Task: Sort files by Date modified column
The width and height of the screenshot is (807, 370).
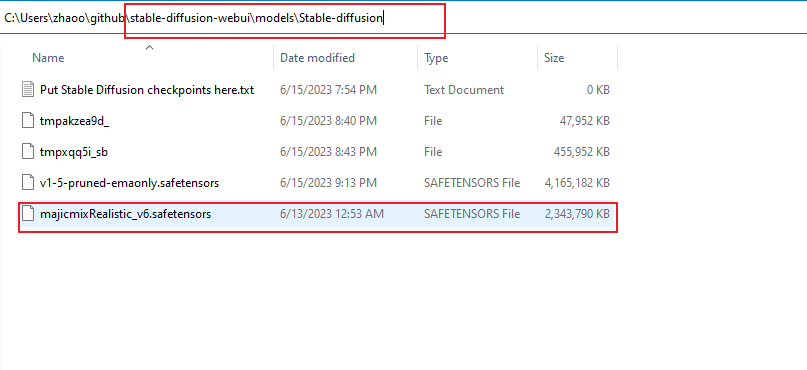Action: (317, 58)
